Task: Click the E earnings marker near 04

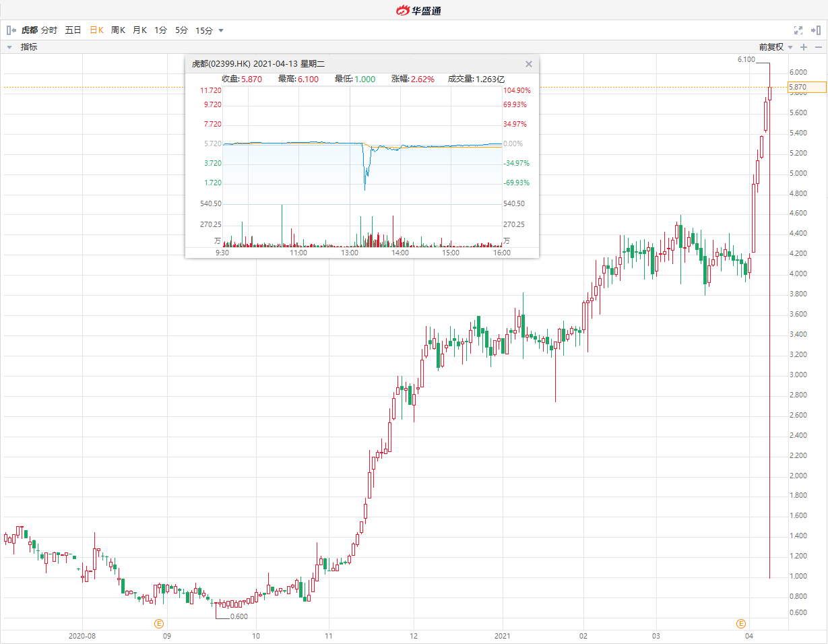Action: coord(741,624)
